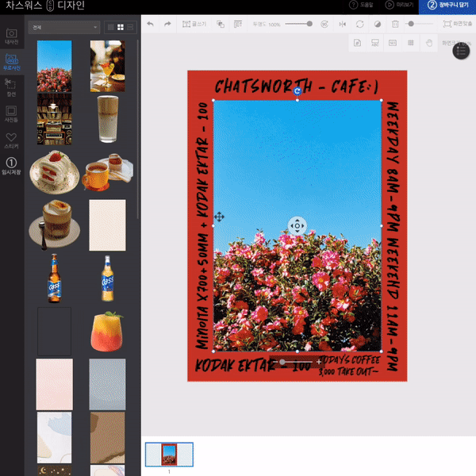Viewport: 476px width, 476px height.
Task: Adjust the photo zoom slider below the image
Action: [282, 362]
